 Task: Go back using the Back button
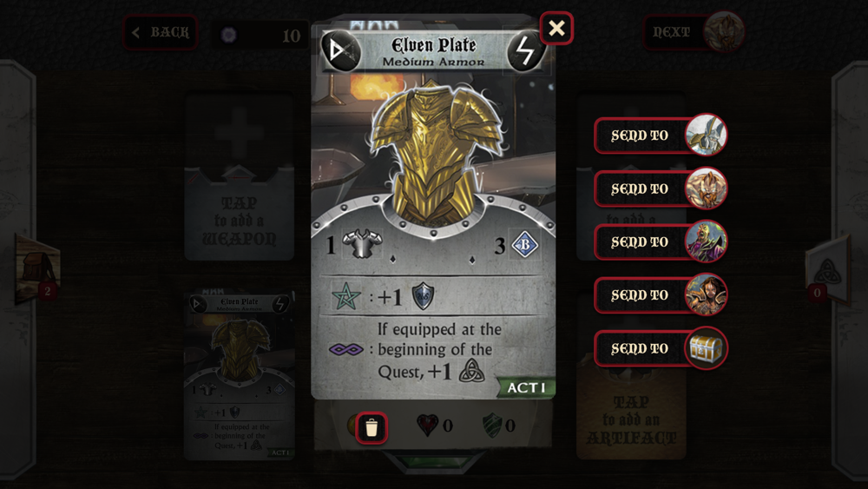(161, 33)
